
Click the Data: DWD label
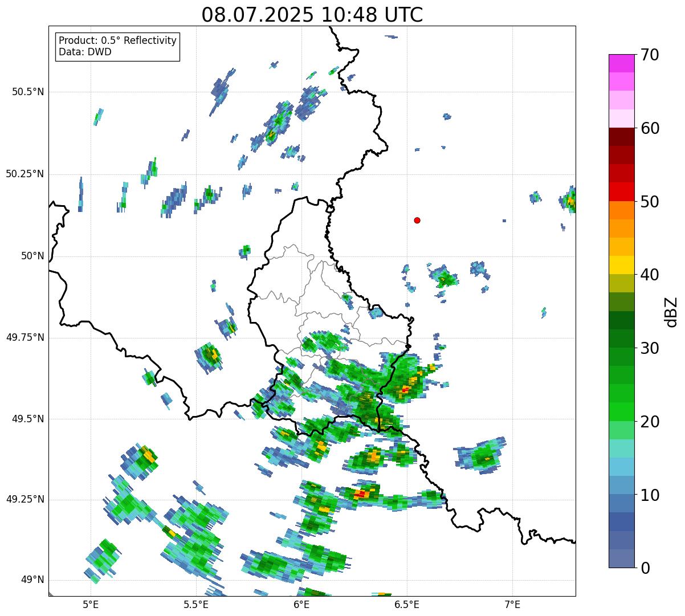pos(85,52)
